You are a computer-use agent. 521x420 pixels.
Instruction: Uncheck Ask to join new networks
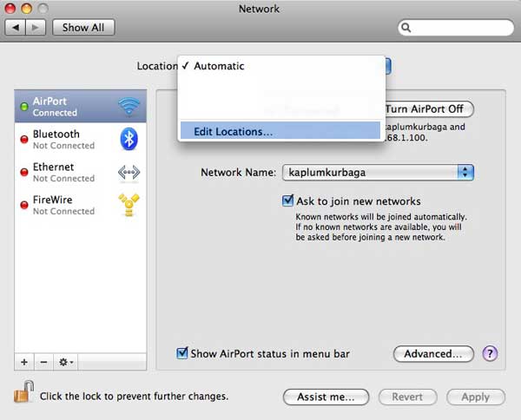coord(287,200)
